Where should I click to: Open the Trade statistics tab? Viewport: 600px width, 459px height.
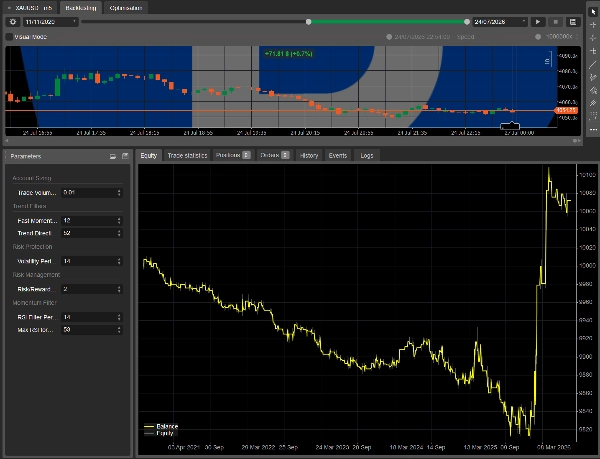187,155
